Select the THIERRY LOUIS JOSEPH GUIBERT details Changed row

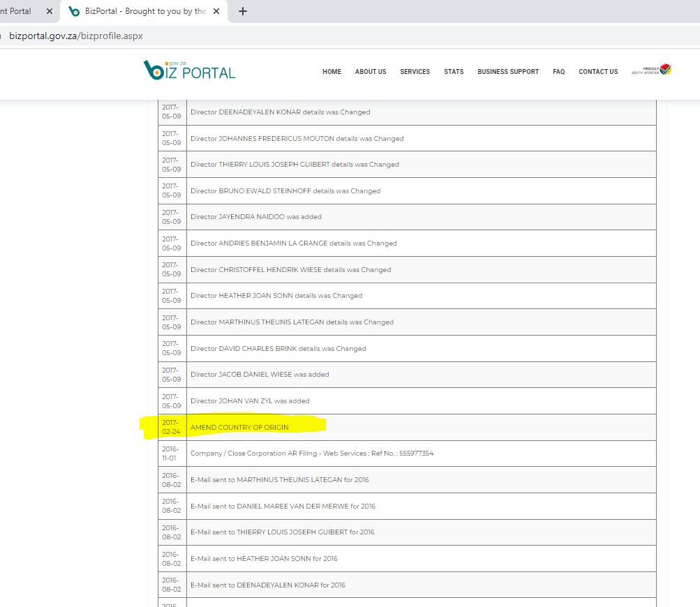pyautogui.click(x=407, y=164)
